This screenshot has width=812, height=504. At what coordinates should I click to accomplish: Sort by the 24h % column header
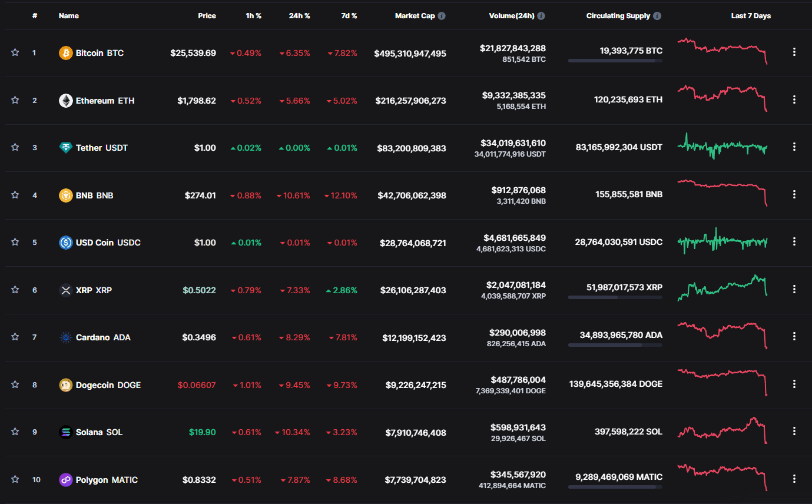299,16
